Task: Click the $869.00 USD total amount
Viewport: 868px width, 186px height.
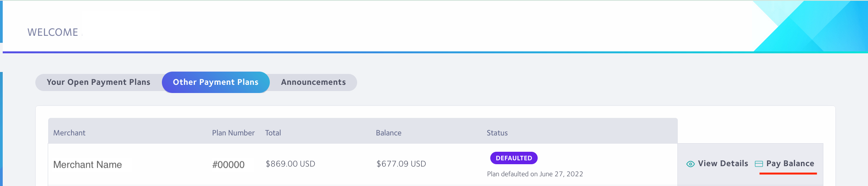Action: pyautogui.click(x=290, y=164)
